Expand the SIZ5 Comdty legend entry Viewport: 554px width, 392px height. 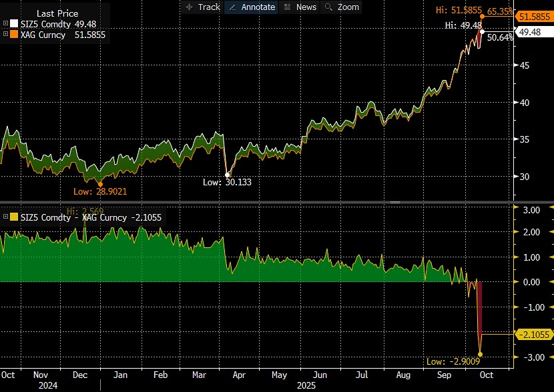5,23
